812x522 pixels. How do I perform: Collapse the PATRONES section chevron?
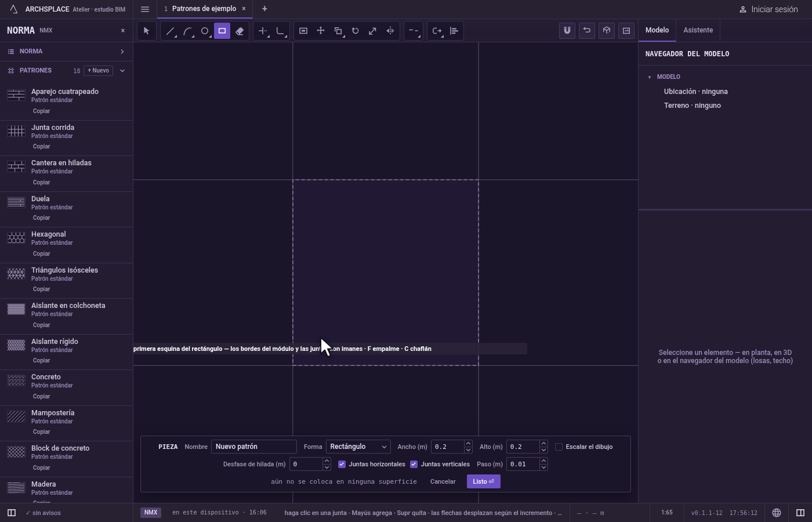coord(122,71)
